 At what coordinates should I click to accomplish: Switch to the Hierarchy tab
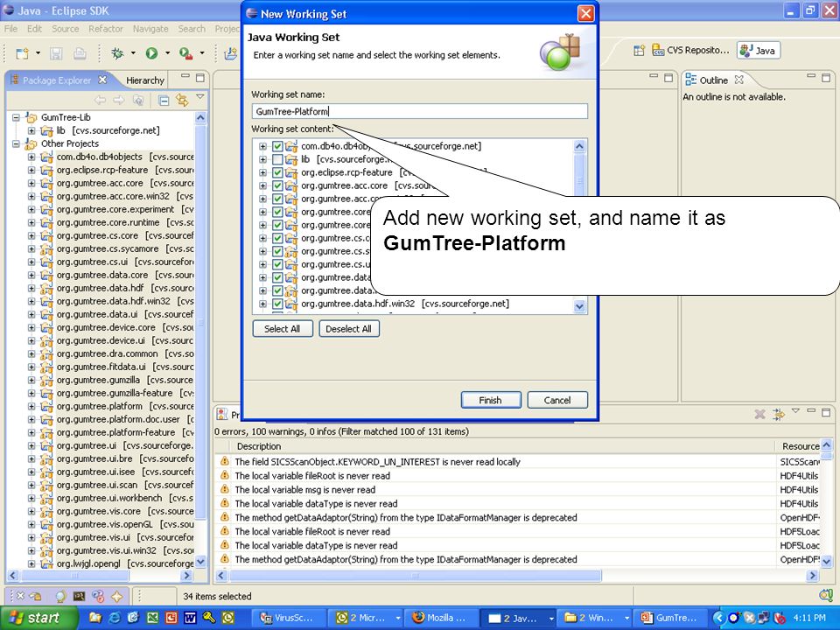click(144, 80)
